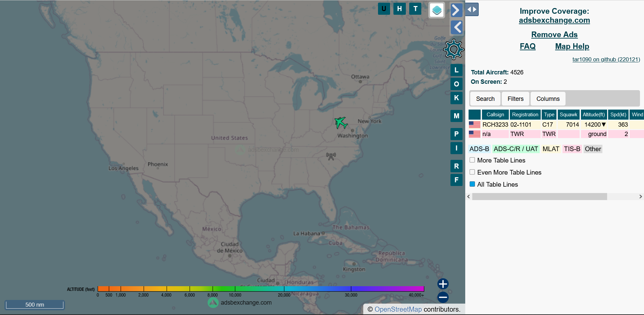
Task: Open tar1090 on github link
Action: click(x=606, y=59)
